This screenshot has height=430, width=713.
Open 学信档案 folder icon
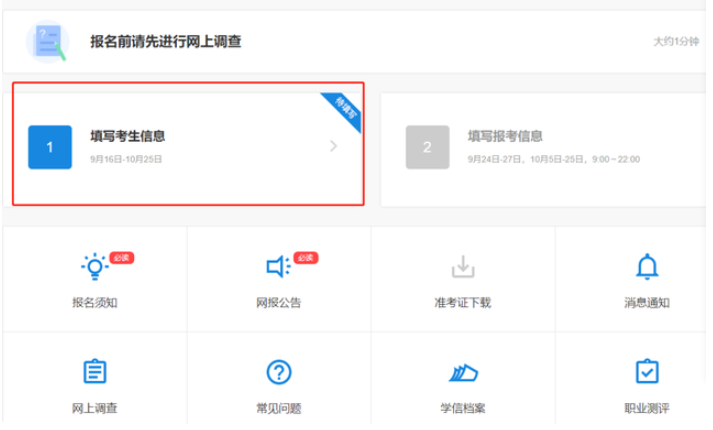pyautogui.click(x=463, y=373)
